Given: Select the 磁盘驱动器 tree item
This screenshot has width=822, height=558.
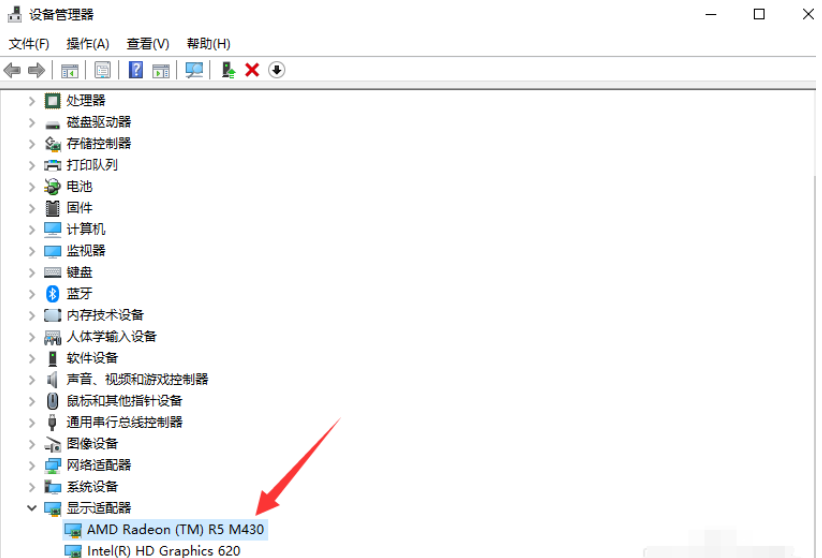Looking at the screenshot, I should pyautogui.click(x=98, y=122).
